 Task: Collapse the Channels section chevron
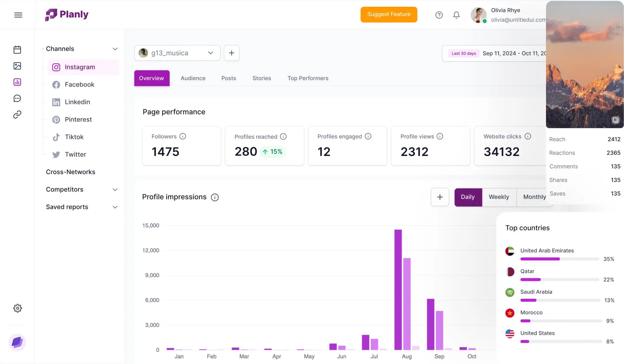tap(115, 49)
